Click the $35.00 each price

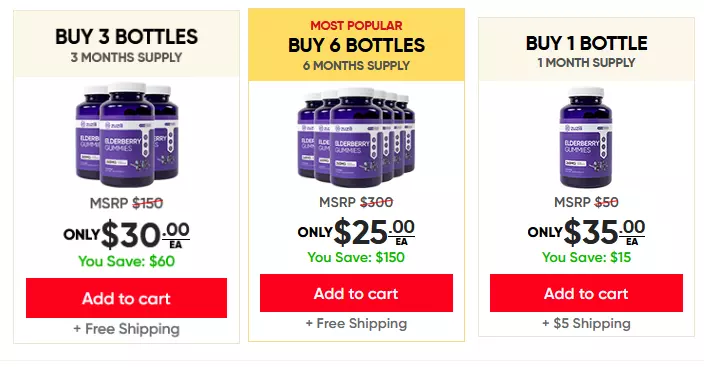[604, 232]
